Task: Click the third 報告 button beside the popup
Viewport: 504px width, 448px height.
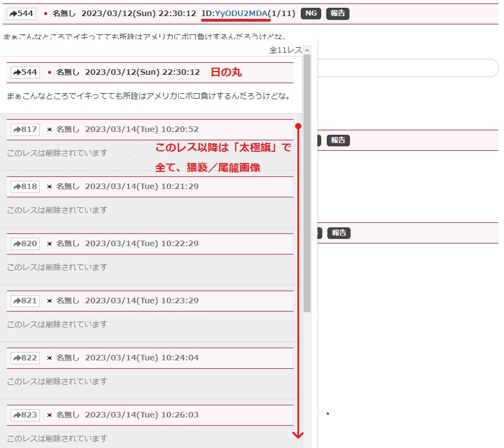Action: point(338,233)
